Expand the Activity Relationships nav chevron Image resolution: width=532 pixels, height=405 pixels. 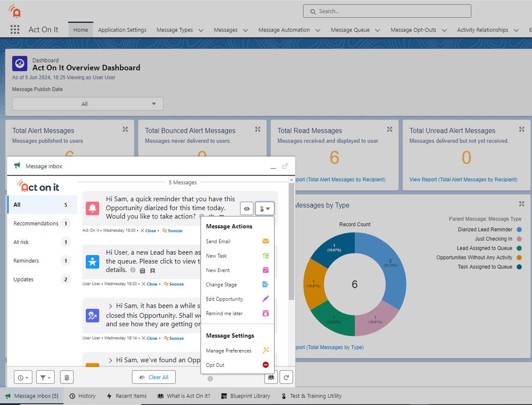point(516,30)
